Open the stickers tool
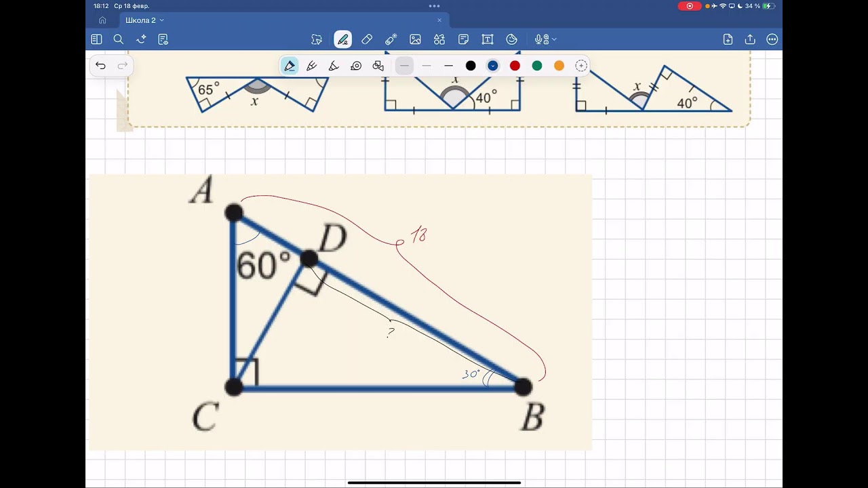Viewport: 868px width, 488px height. tap(512, 39)
